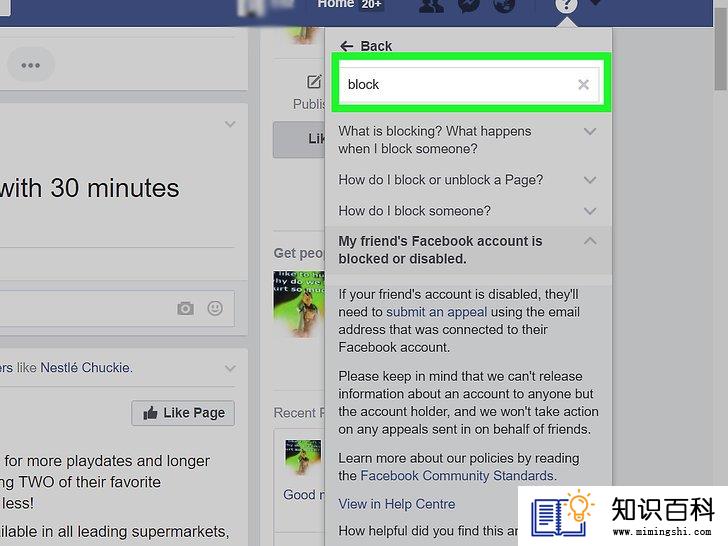Expand 'What is blocking?' question chevron
Image resolution: width=728 pixels, height=546 pixels.
tap(590, 131)
